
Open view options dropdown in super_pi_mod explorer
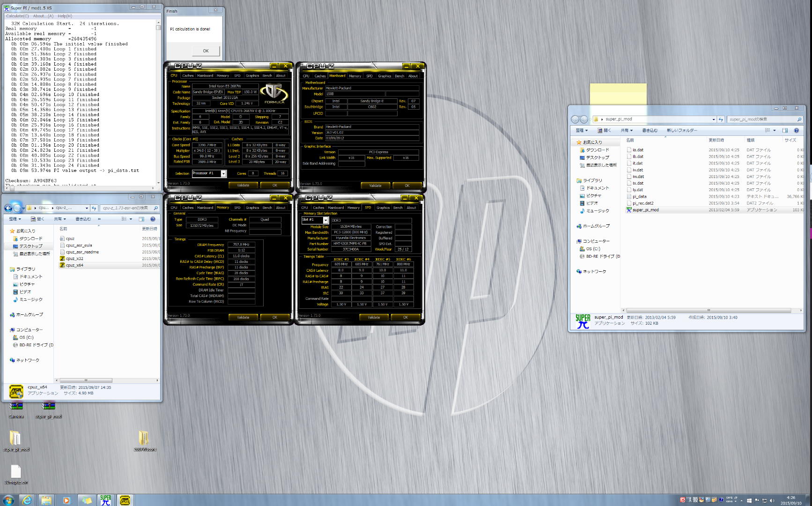(x=774, y=130)
